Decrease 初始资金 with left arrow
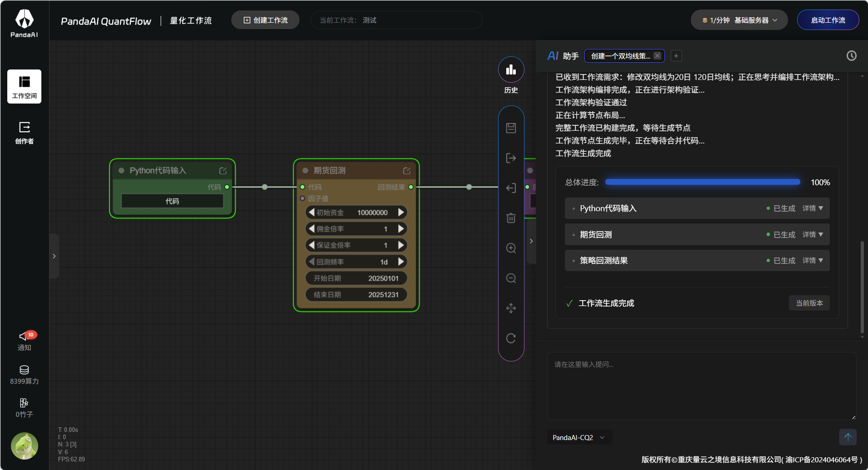Screen dimensions: 868x470 (311, 212)
